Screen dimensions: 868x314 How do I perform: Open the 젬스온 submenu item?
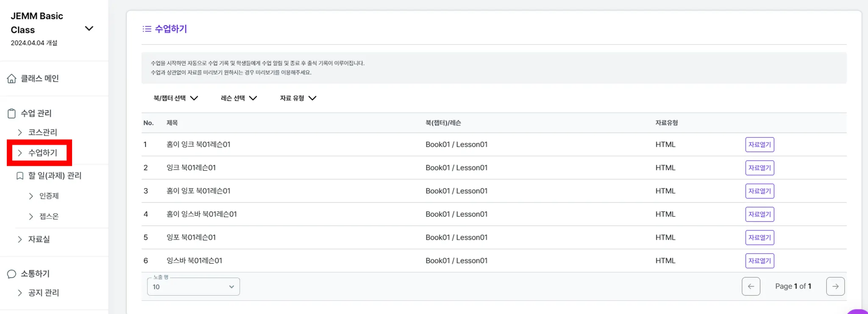[x=49, y=216]
